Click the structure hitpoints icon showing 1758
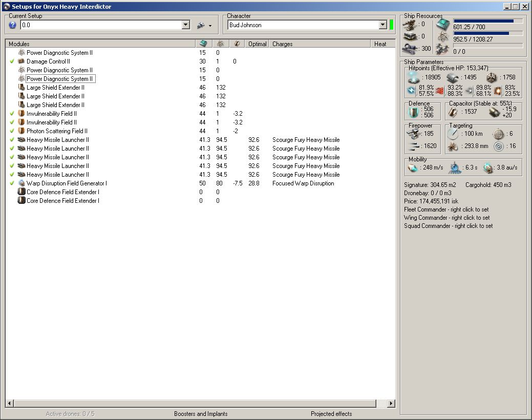Screen dimensions: 532x420 492,78
